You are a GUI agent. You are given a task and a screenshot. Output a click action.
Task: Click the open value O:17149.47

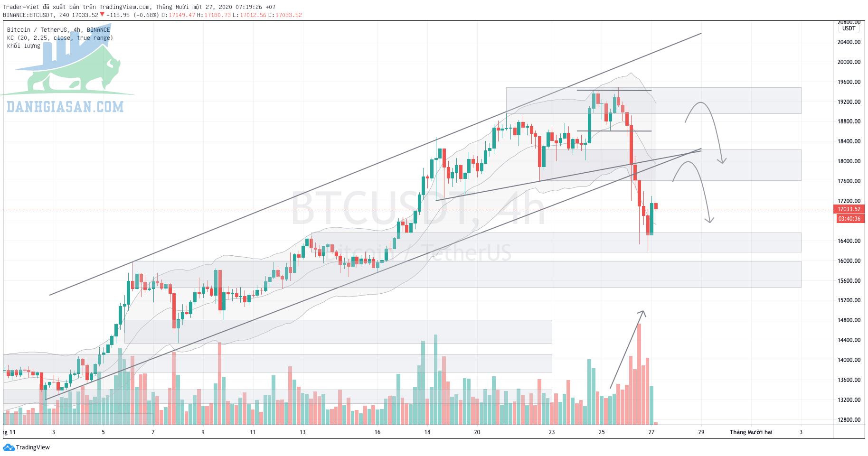click(x=179, y=15)
